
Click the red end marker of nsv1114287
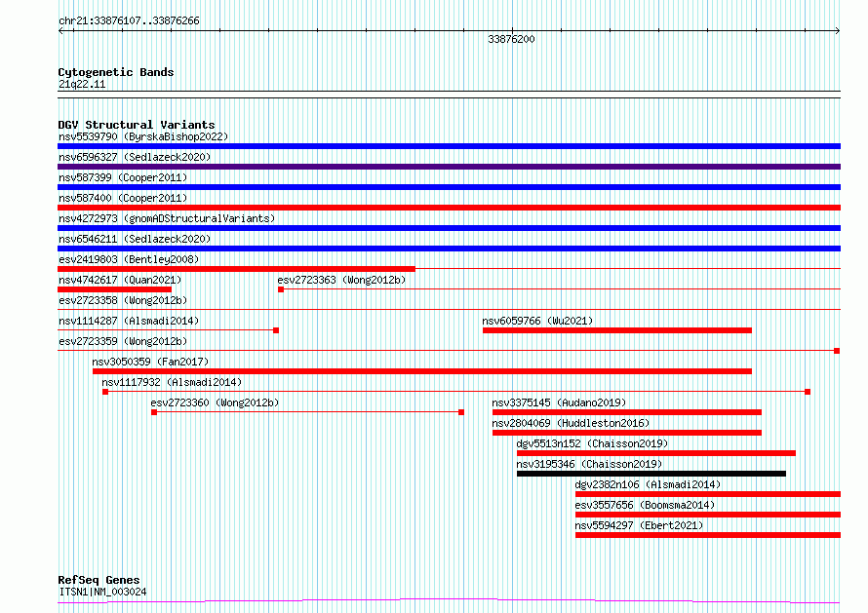[276, 330]
